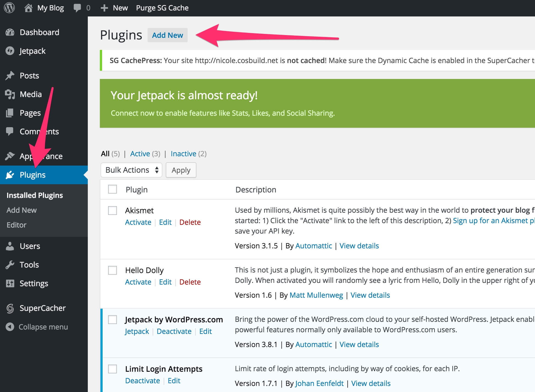This screenshot has height=392, width=535.
Task: Click the Dashboard sidebar icon
Action: (10, 32)
